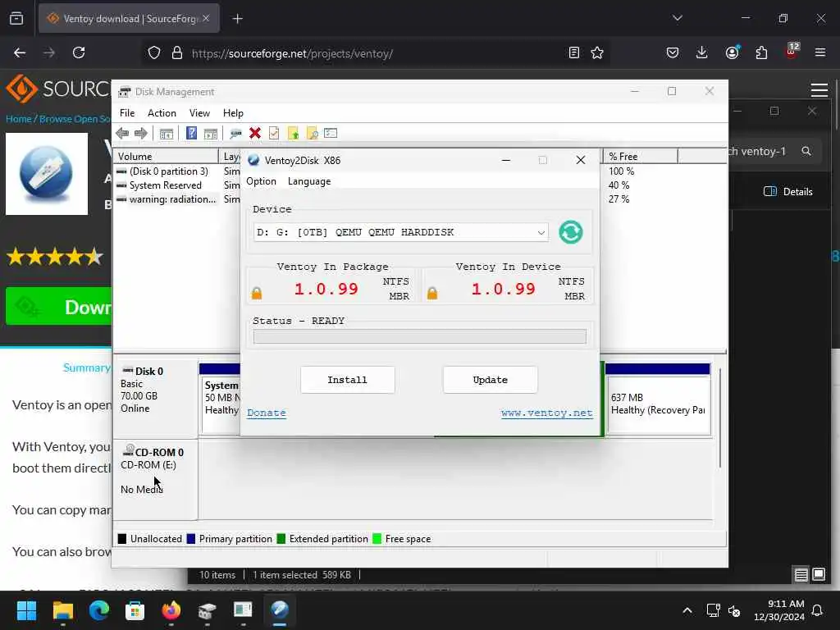Click Browse Open Source breadcrumb link
840x630 pixels.
tap(75, 119)
